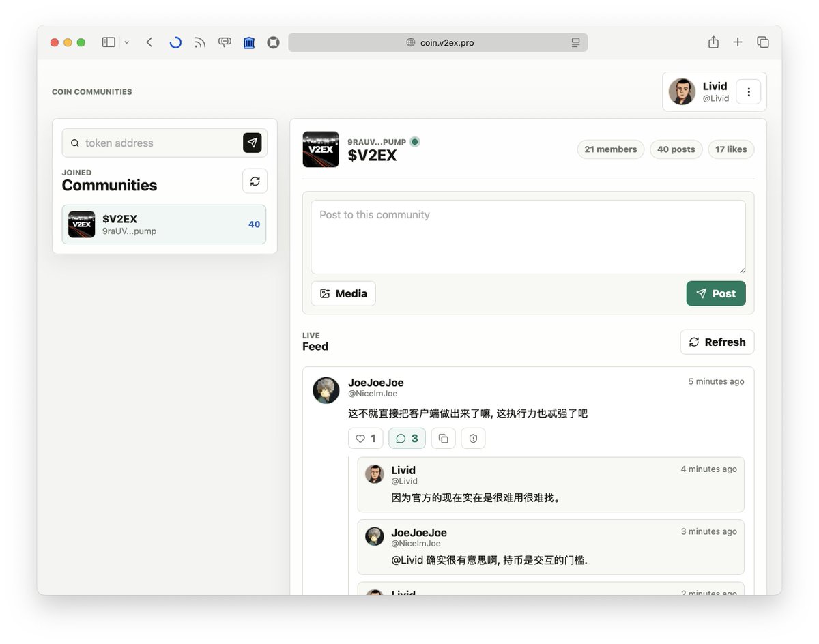Open the three-dot account menu

[x=749, y=91]
